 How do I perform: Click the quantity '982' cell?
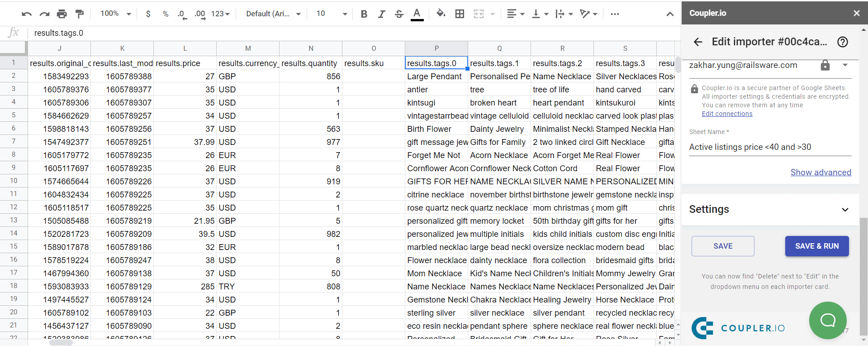click(x=310, y=234)
